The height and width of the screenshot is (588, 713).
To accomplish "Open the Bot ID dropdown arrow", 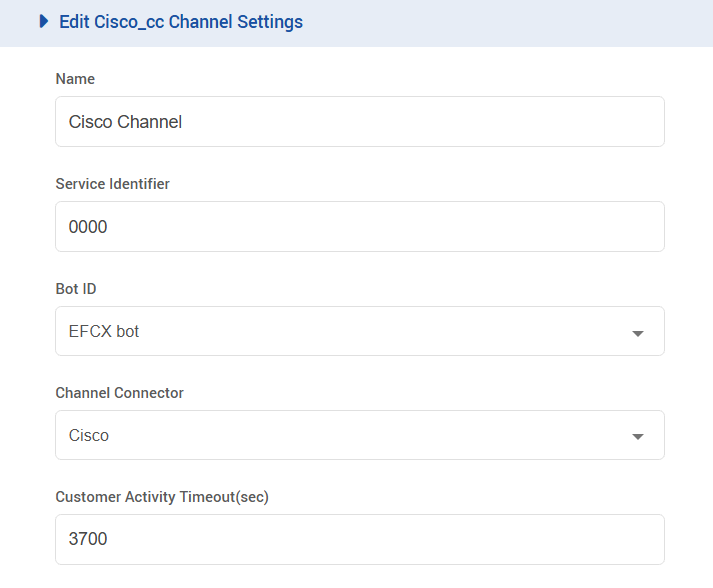I will tap(638, 333).
